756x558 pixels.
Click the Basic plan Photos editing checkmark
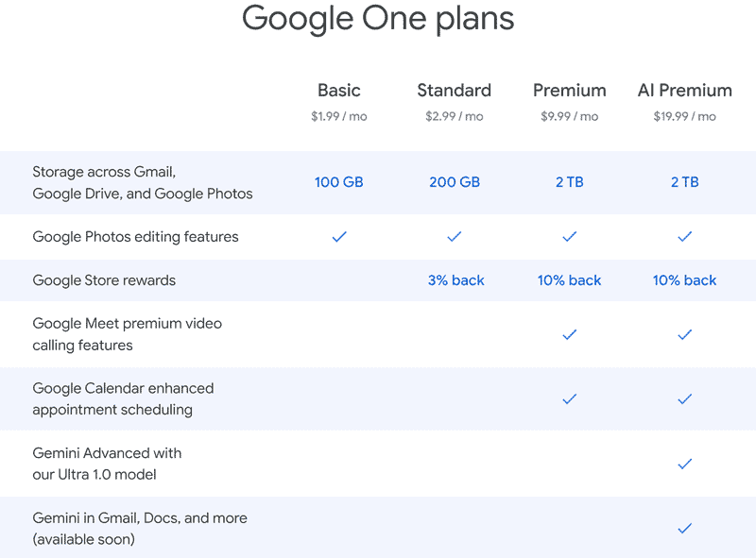point(339,237)
